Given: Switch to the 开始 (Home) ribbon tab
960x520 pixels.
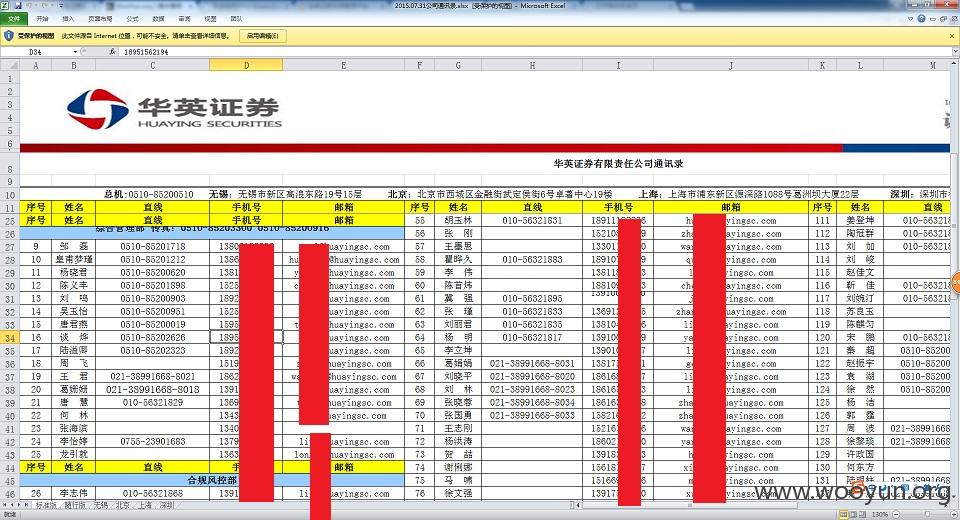Looking at the screenshot, I should click(42, 18).
